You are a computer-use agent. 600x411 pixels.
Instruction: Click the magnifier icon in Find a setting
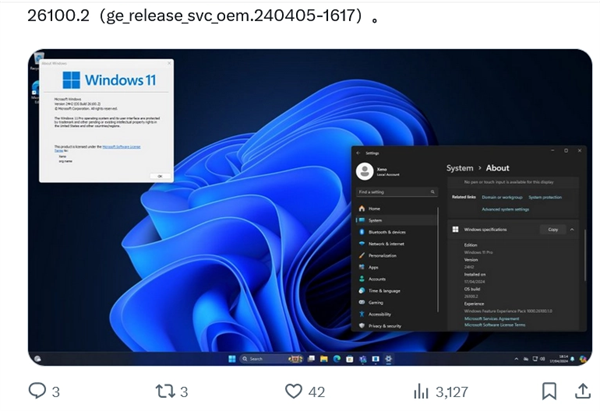click(x=433, y=192)
